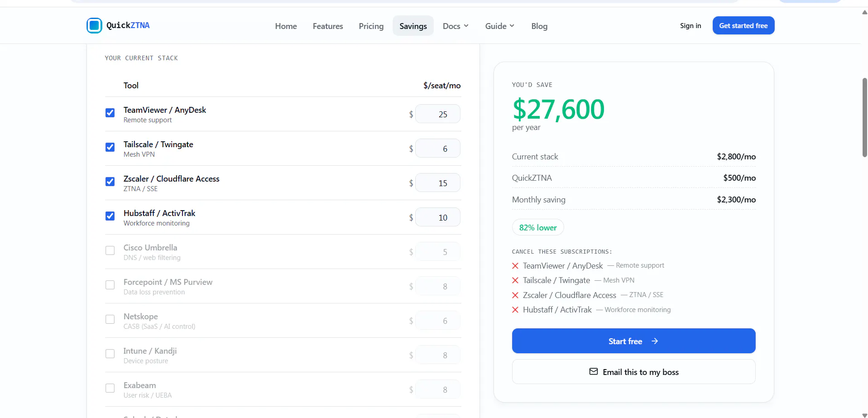The height and width of the screenshot is (418, 868).
Task: Uncheck the TeamViewer / AnyDesk checkbox
Action: coord(110,113)
